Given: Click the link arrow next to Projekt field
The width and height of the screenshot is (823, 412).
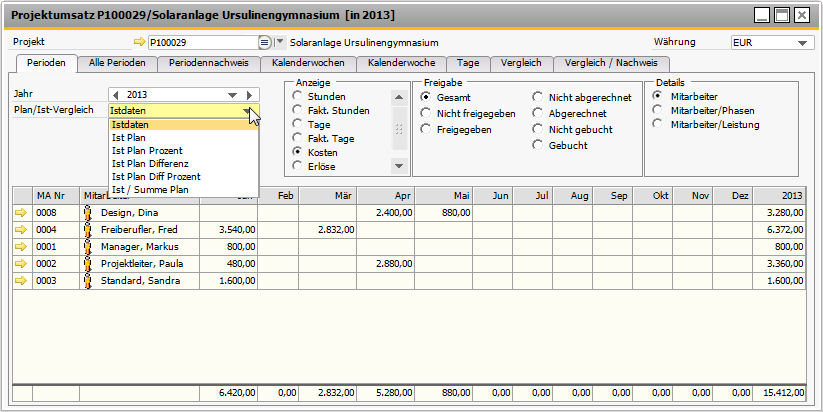Looking at the screenshot, I should coord(139,43).
